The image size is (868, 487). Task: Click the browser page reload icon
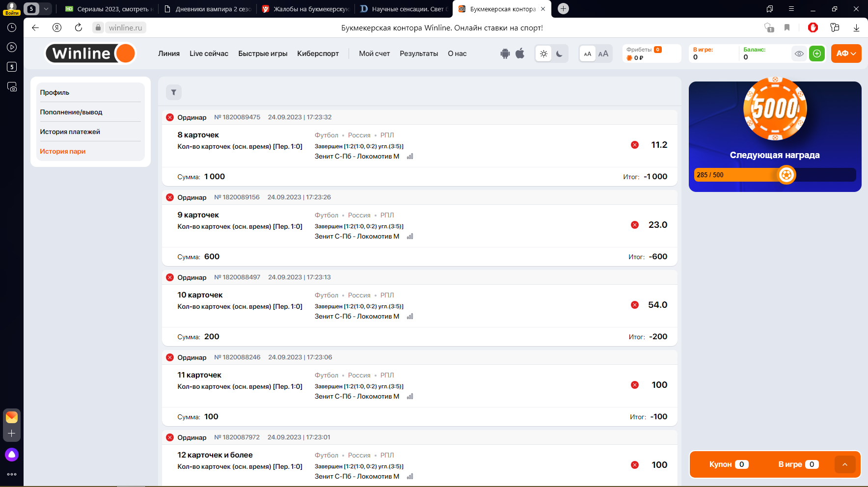[x=79, y=27]
